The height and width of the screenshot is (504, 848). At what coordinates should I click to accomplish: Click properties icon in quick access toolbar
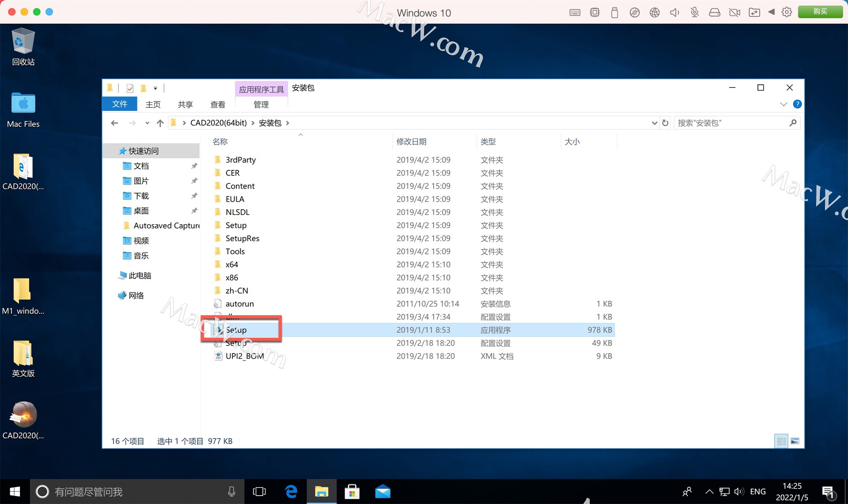tap(130, 88)
